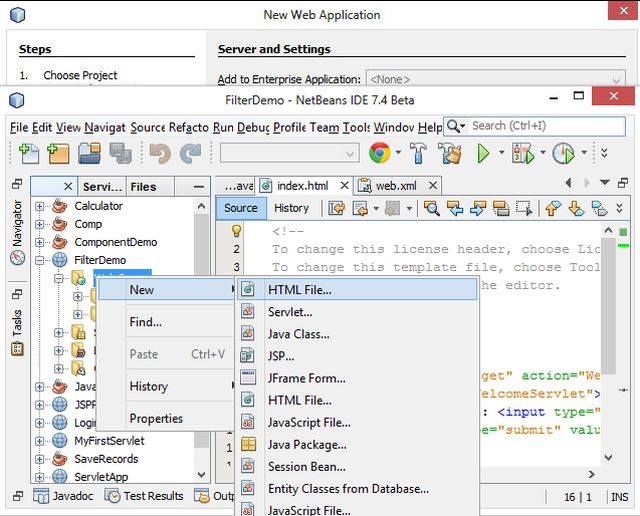Image resolution: width=640 pixels, height=516 pixels.
Task: Open the Files tab in project panel
Action: pos(143,186)
